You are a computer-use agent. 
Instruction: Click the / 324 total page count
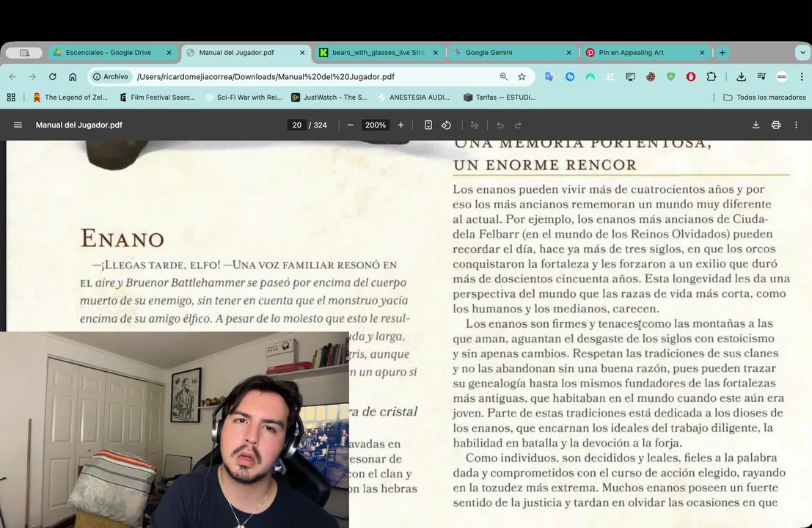tap(318, 125)
